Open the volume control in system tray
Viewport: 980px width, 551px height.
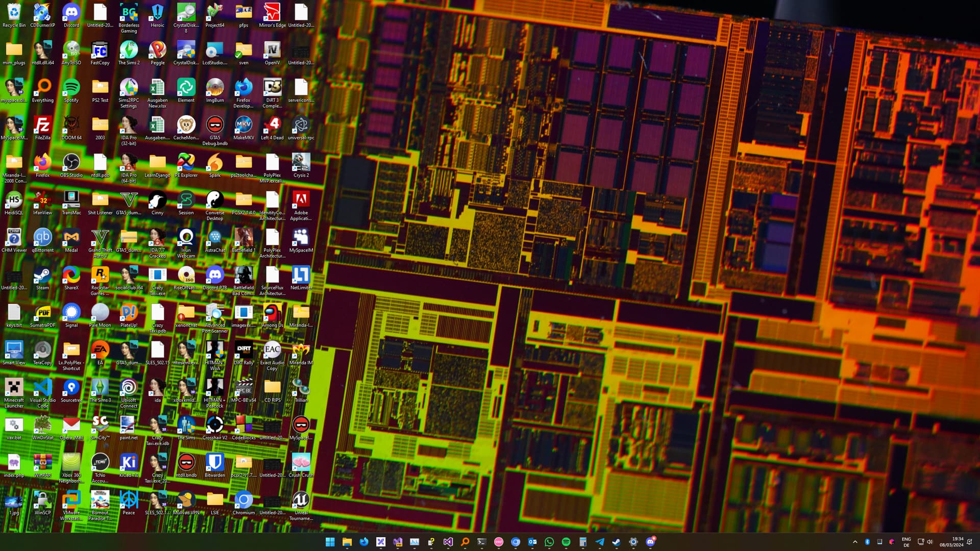(x=929, y=542)
